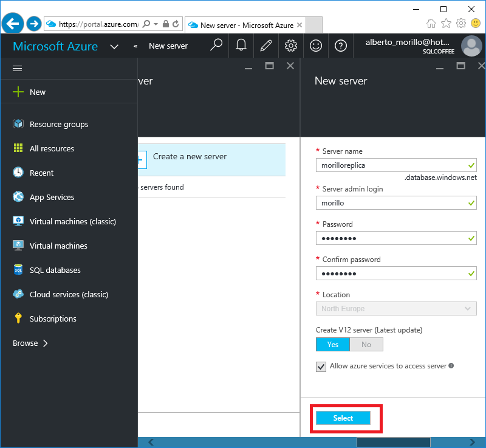Click the Azure feedback smiley icon

click(x=316, y=46)
